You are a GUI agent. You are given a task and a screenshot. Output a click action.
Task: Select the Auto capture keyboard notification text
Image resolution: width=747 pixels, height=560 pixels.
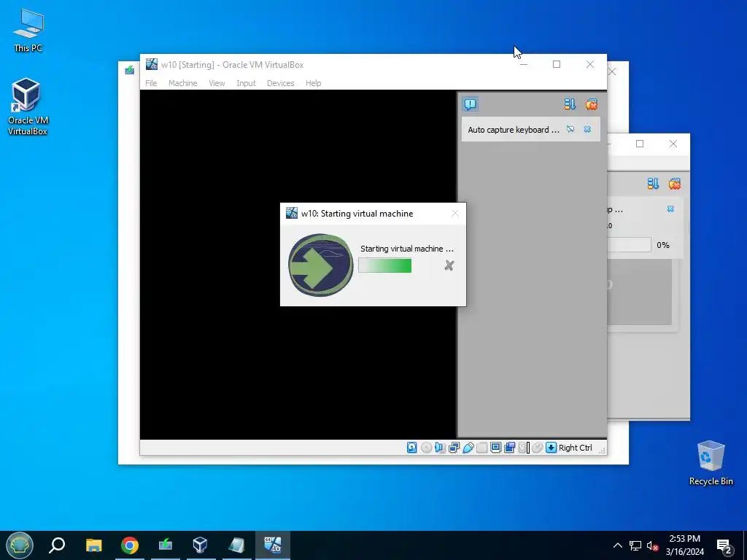tap(513, 130)
